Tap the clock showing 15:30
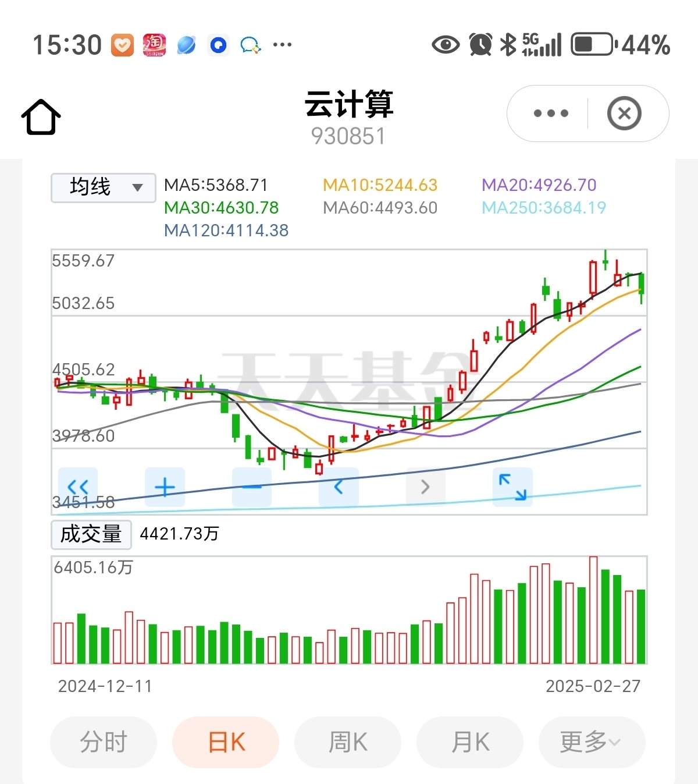Image resolution: width=698 pixels, height=784 pixels. pos(67,45)
